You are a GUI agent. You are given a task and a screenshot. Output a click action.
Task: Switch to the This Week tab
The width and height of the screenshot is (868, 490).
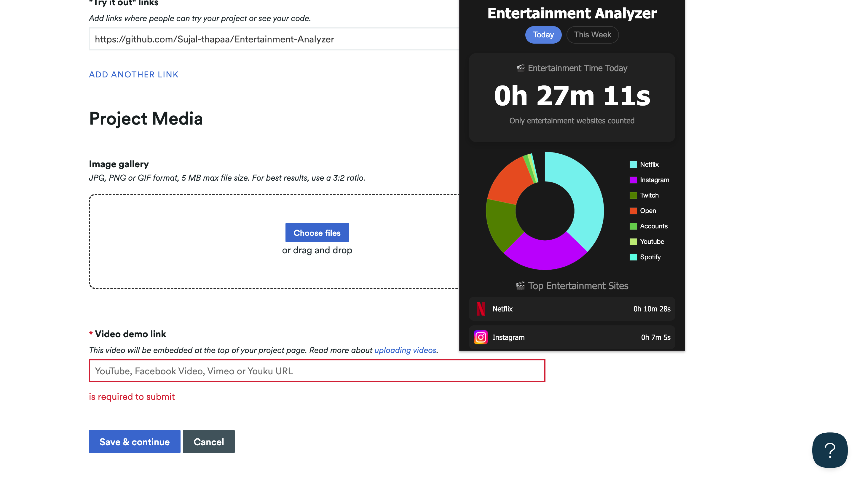pos(592,35)
